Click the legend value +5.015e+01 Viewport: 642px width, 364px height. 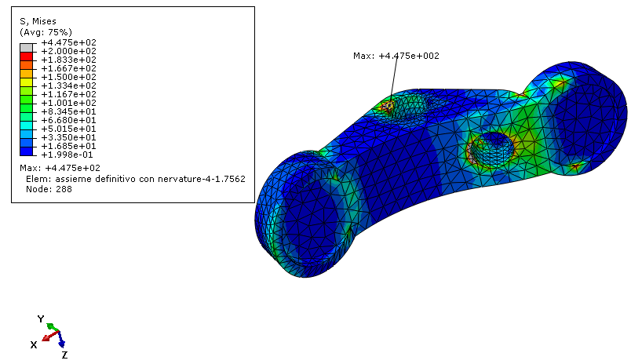(x=68, y=129)
